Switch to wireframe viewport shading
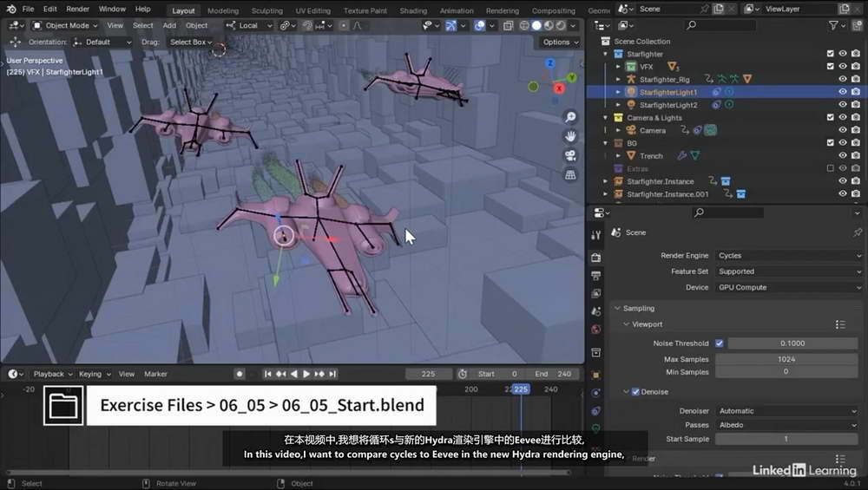 (524, 25)
